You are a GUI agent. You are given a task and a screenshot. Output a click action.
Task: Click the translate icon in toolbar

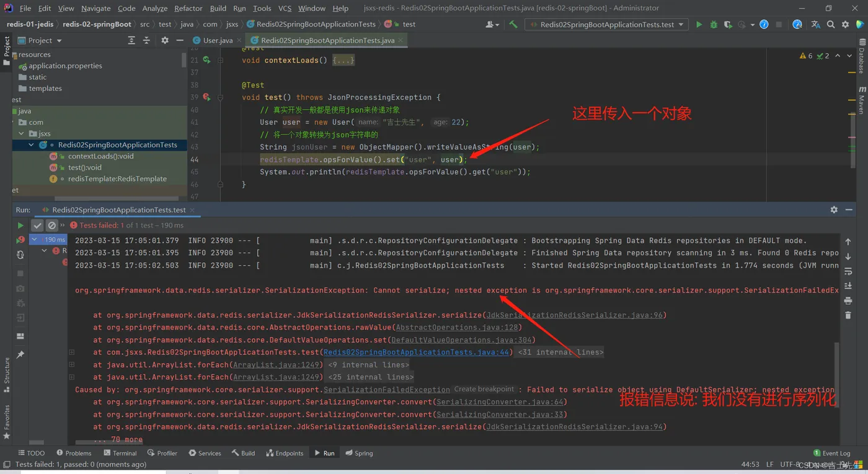[815, 24]
